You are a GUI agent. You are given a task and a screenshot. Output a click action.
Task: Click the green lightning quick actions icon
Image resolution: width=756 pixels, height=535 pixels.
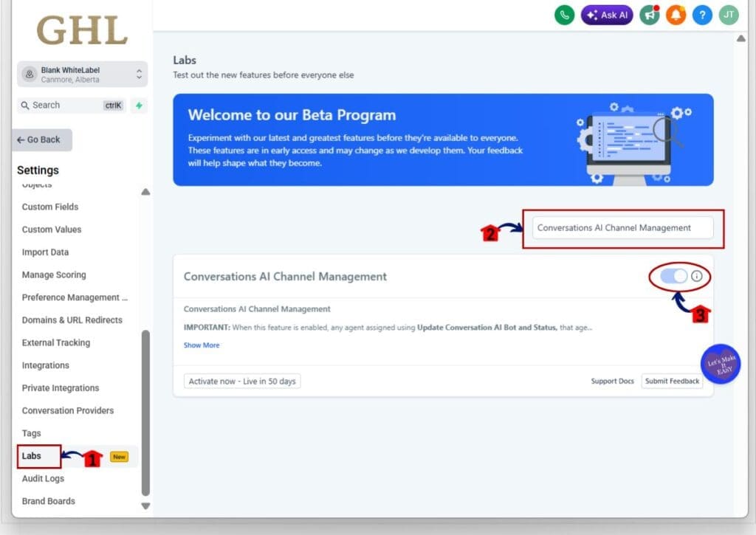[139, 105]
